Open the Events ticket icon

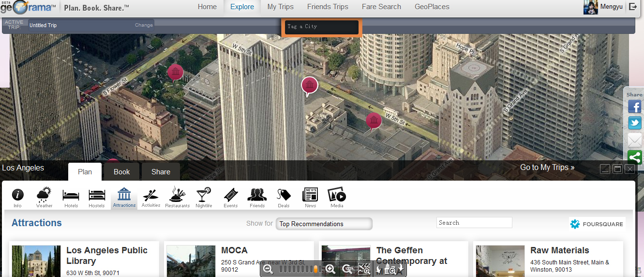click(231, 198)
